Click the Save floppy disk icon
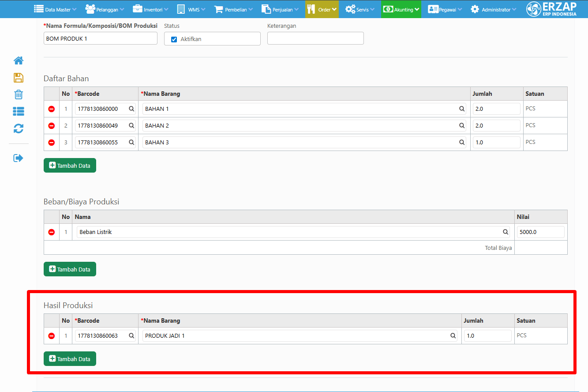 (x=19, y=78)
